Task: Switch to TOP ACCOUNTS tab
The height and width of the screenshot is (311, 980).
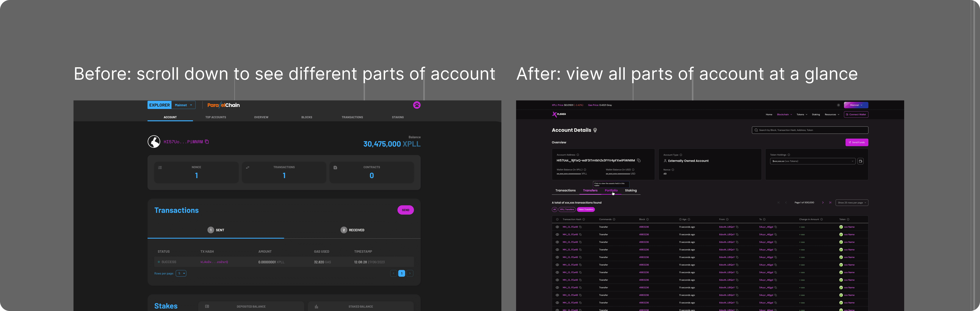Action: click(216, 117)
